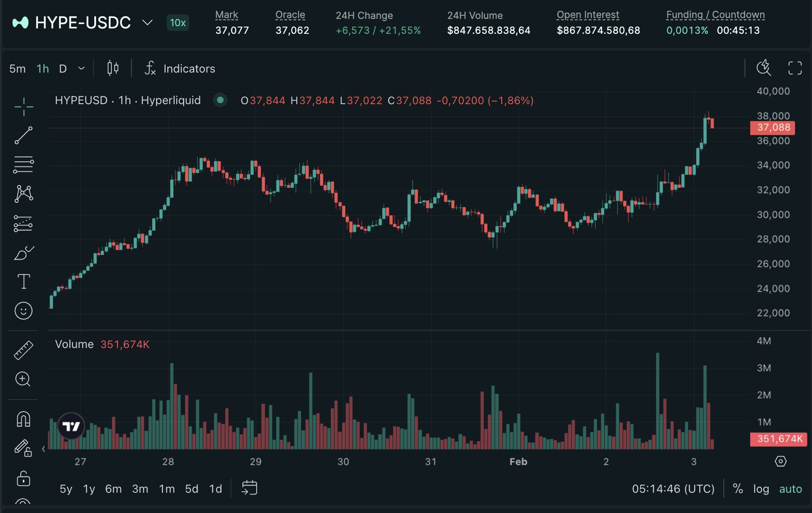Toggle the magnet snap mode
812x513 pixels.
coord(23,419)
